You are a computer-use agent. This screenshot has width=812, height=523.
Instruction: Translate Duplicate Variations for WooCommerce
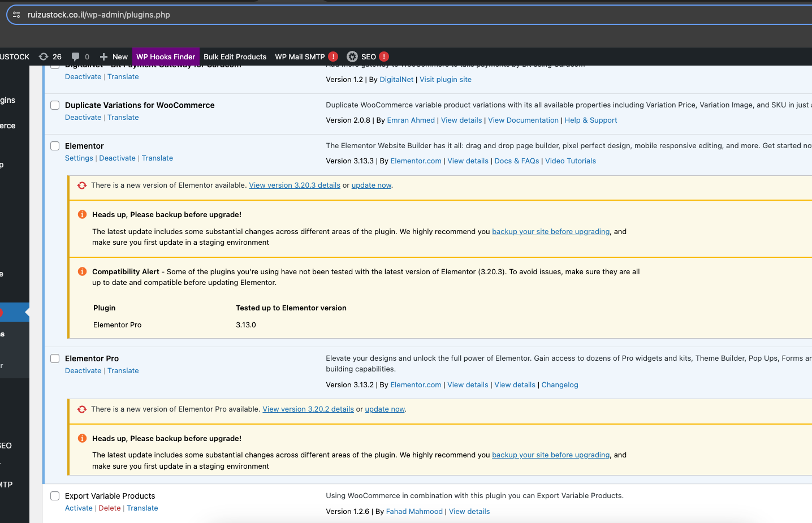[123, 118]
